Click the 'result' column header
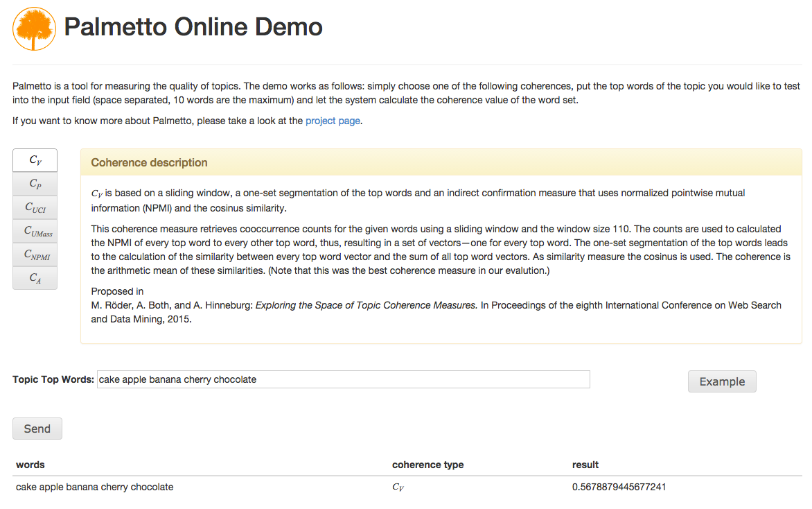The image size is (812, 509). tap(585, 465)
